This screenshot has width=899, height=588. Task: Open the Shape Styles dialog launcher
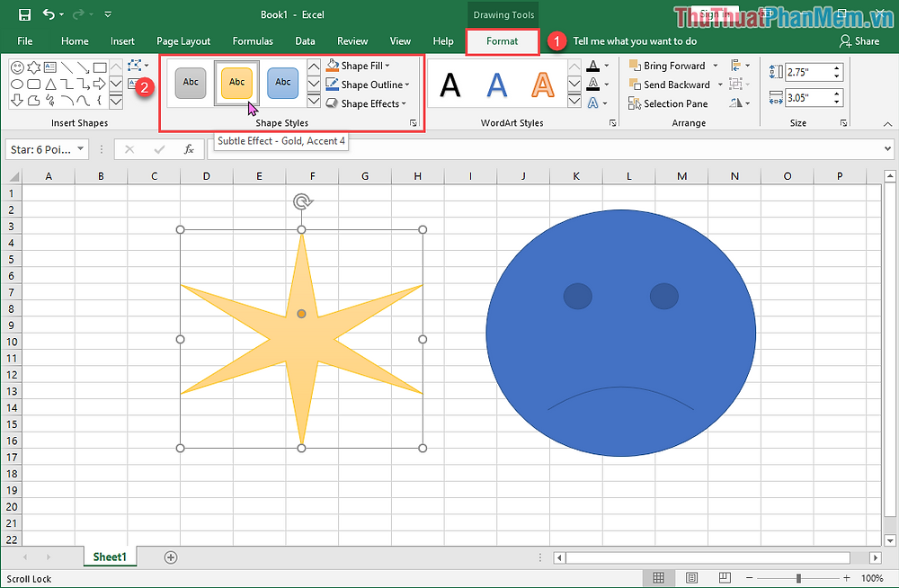pyautogui.click(x=413, y=123)
